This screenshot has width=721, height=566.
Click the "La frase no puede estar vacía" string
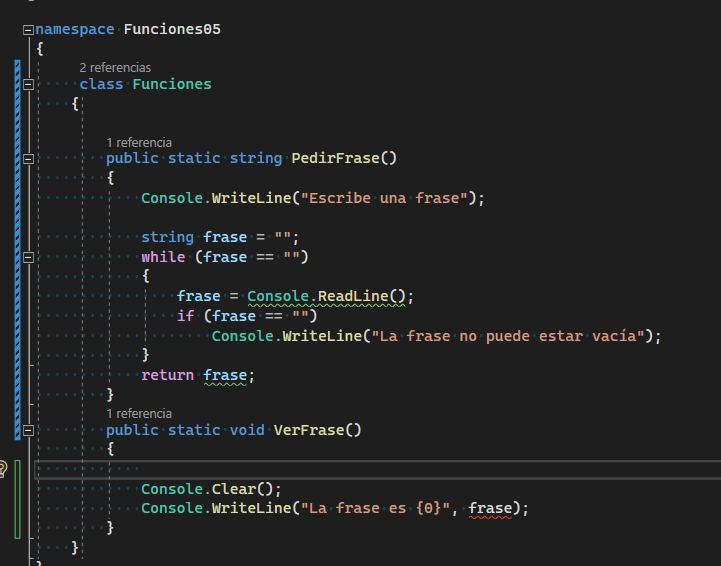pos(508,336)
